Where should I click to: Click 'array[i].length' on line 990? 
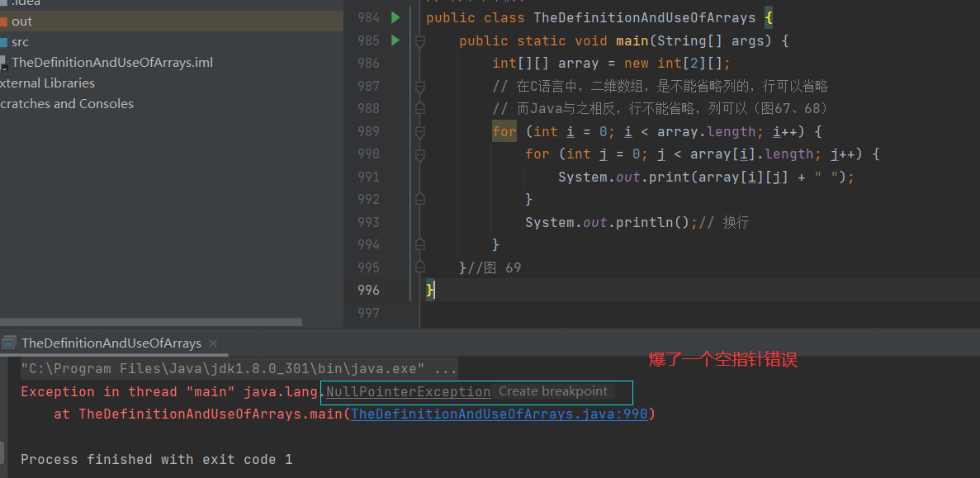point(751,154)
